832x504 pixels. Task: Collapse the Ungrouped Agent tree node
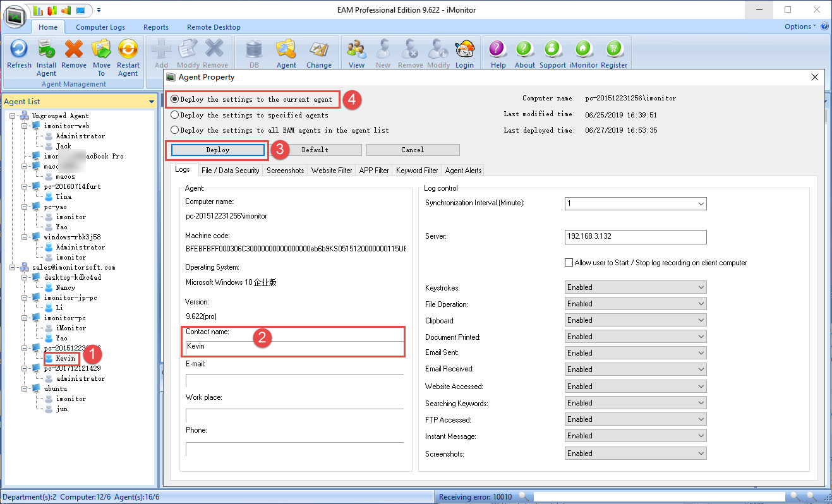click(13, 116)
